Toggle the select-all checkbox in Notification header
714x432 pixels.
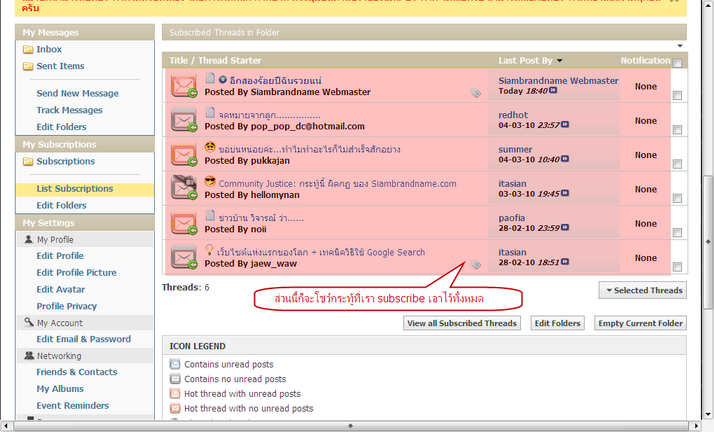(677, 63)
